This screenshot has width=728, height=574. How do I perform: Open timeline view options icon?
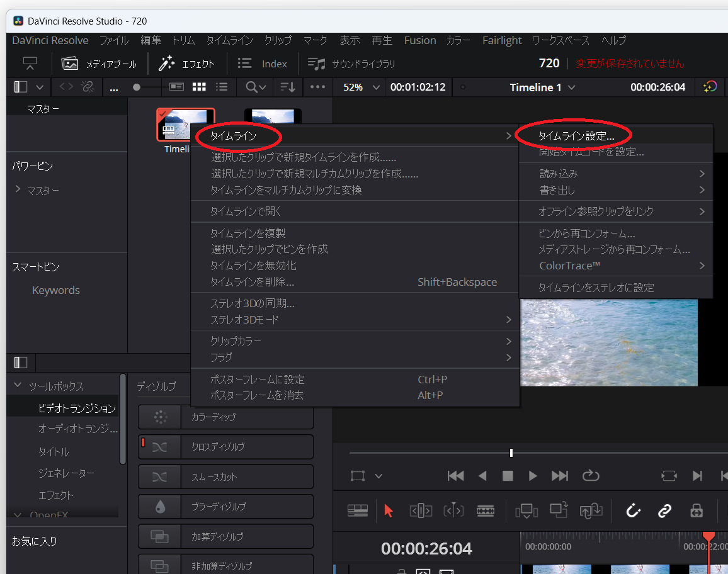(358, 511)
